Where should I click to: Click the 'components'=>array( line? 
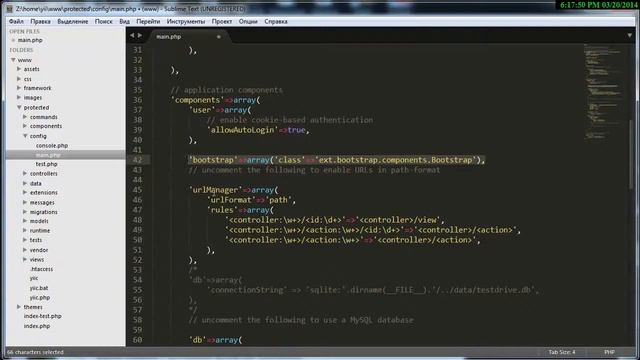[x=216, y=100]
